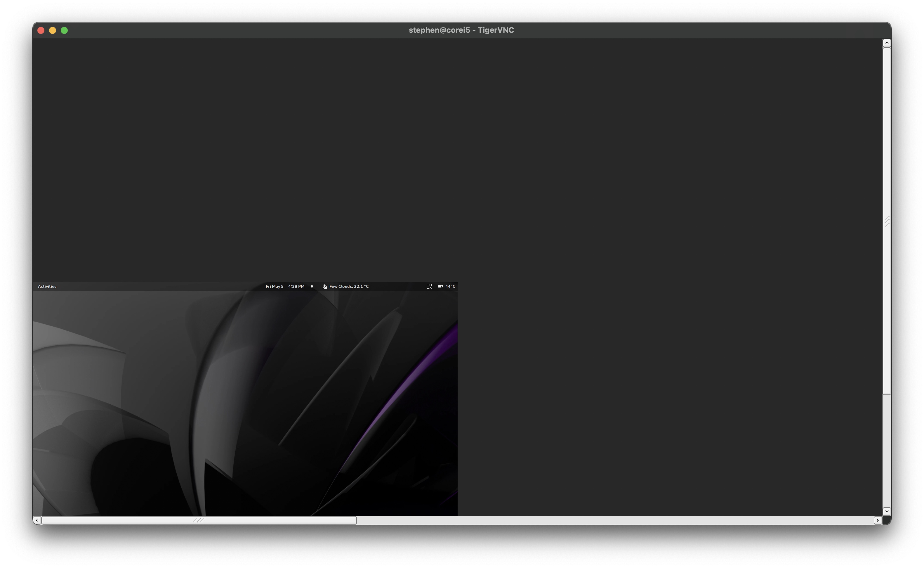The width and height of the screenshot is (924, 568).
Task: Open the GNOME Activities overview
Action: pyautogui.click(x=47, y=287)
